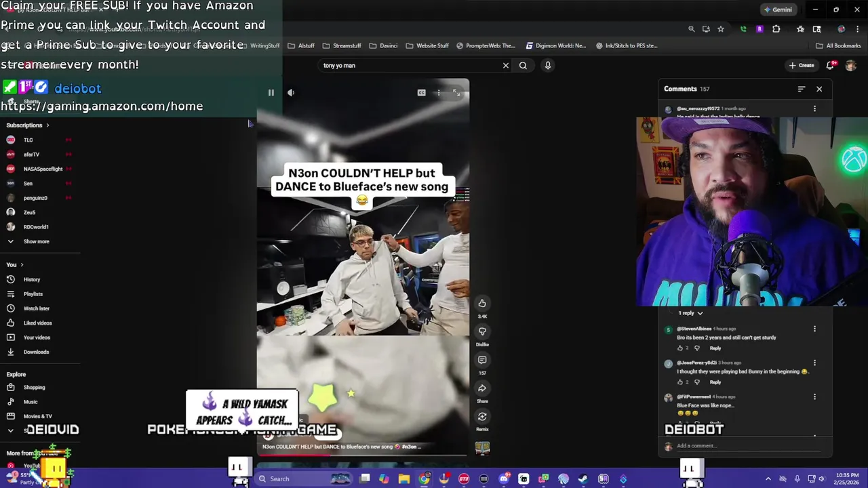Viewport: 868px width, 488px height.
Task: Open the Website Stuff bookmarks folder
Action: 427,46
